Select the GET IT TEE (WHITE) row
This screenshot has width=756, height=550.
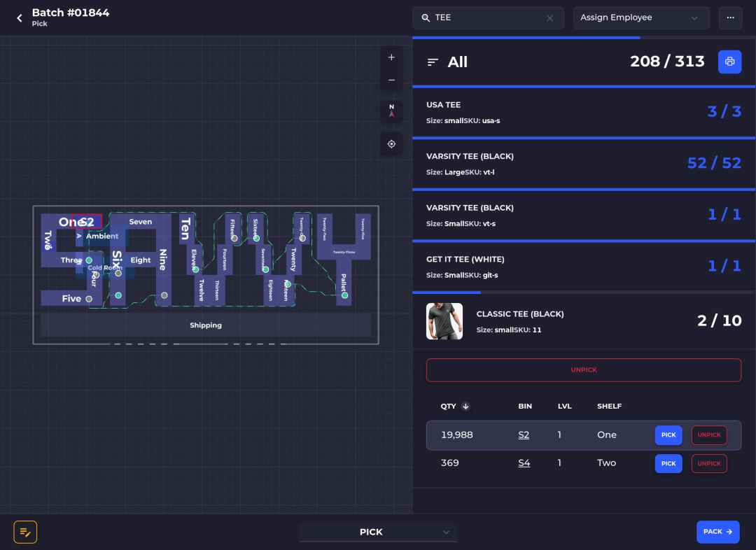[x=583, y=267]
